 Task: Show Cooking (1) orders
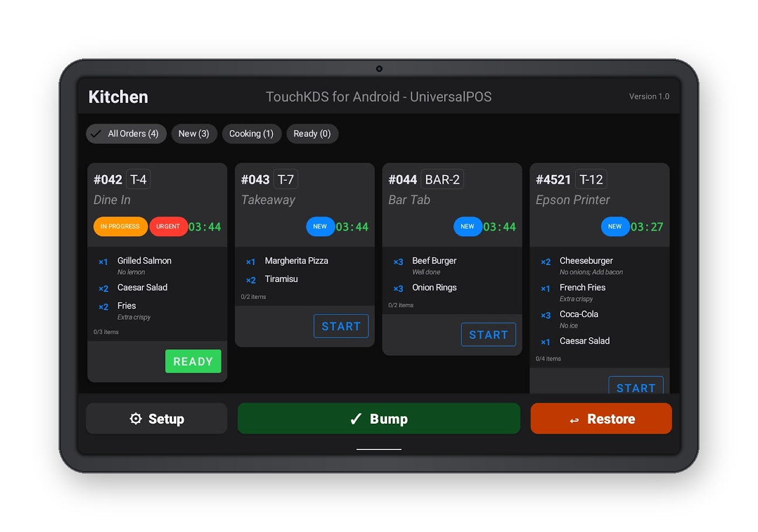[x=251, y=134]
